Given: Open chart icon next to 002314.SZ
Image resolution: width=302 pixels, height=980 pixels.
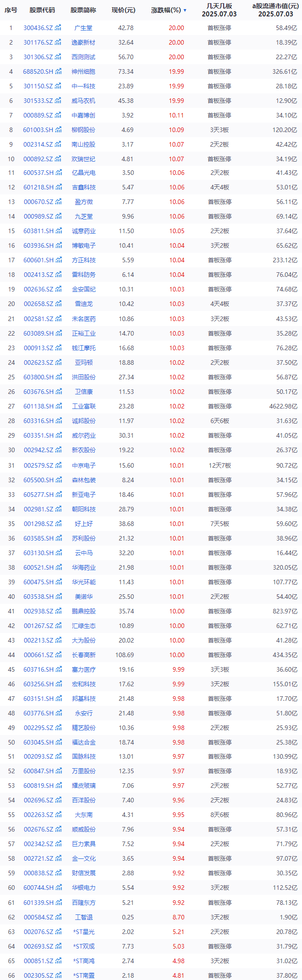Looking at the screenshot, I should (x=58, y=144).
